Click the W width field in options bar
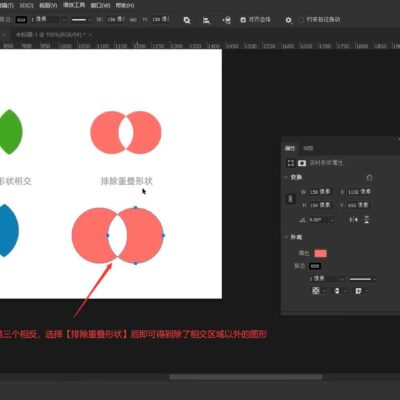This screenshot has width=400, height=400. tap(115, 20)
